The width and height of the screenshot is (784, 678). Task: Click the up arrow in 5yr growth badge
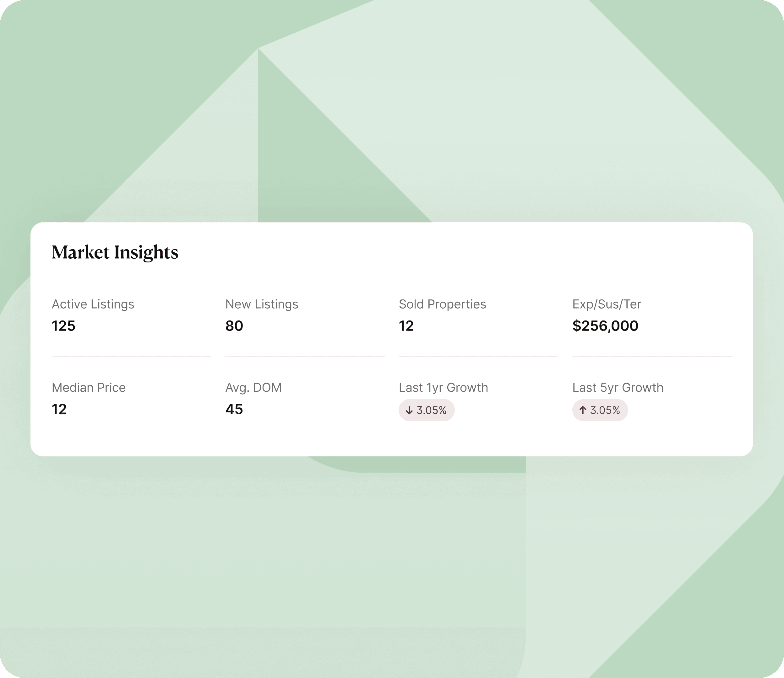click(583, 410)
